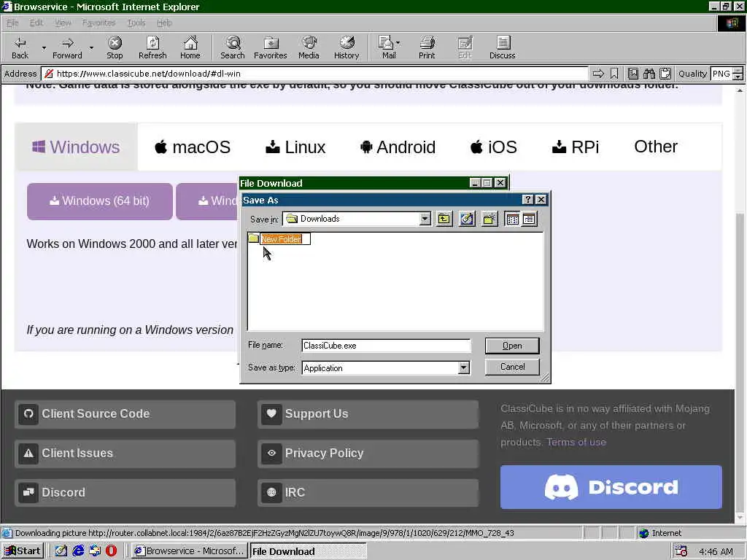Launch Internet Explorer from quick launch
This screenshot has width=747, height=560.
(78, 551)
